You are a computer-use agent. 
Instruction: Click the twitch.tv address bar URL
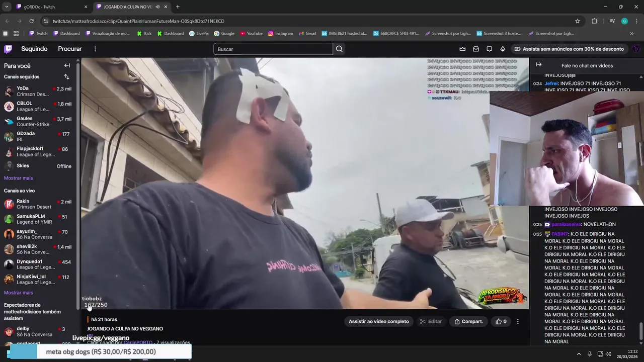138,21
